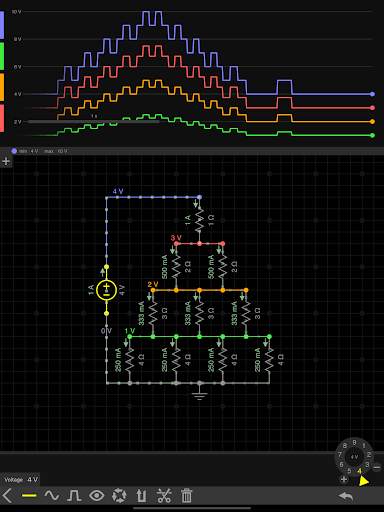Tap the 1 A current label on source
The image size is (384, 512).
[x=91, y=290]
